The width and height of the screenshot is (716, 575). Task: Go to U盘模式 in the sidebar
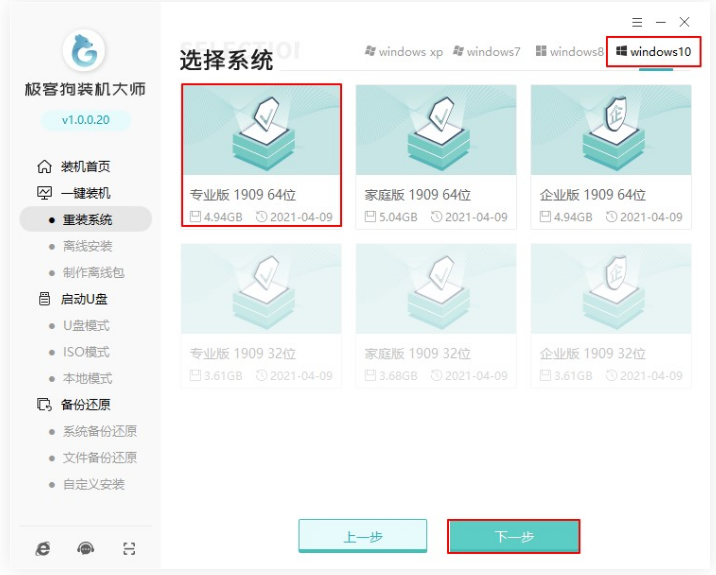(x=85, y=326)
